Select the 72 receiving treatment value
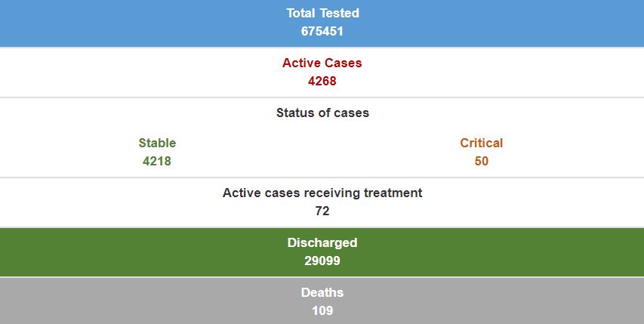644x324 pixels. coord(322,211)
